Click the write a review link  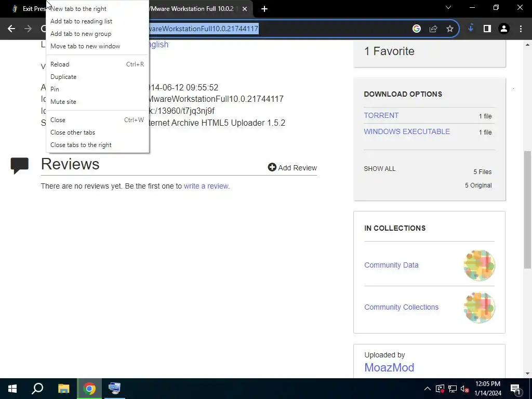click(206, 186)
